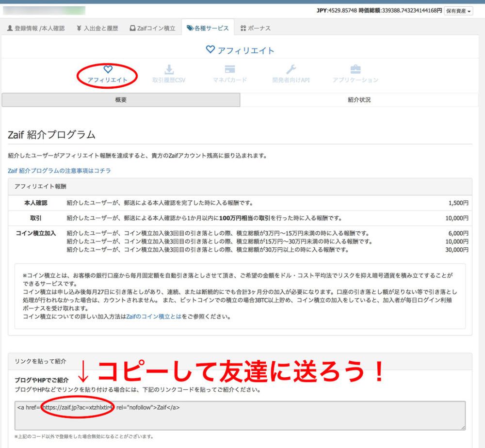Click the アフィリエイト報酬 panel header
485x448 pixels.
[x=240, y=187]
